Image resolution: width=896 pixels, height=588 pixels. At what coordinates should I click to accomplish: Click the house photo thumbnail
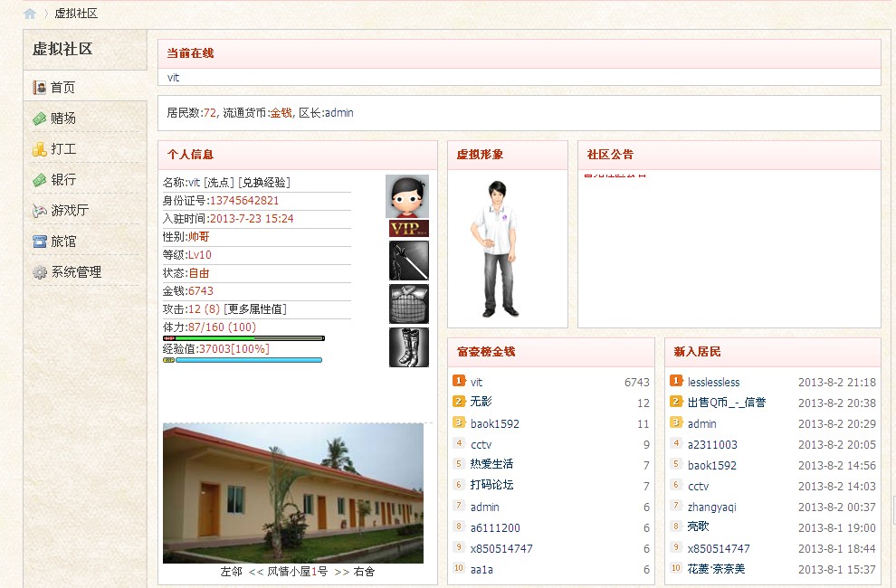[x=292, y=493]
